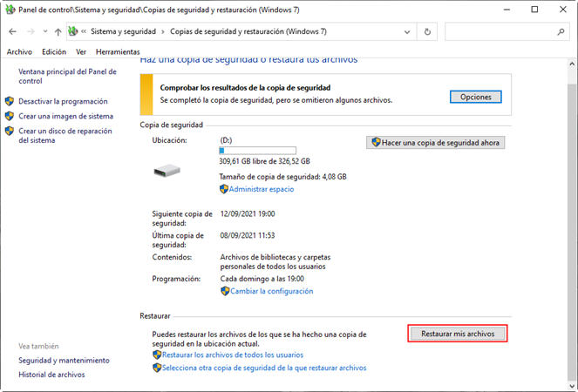This screenshot has height=392, width=578.
Task: Click the magnifier search icon
Action: pyautogui.click(x=561, y=32)
